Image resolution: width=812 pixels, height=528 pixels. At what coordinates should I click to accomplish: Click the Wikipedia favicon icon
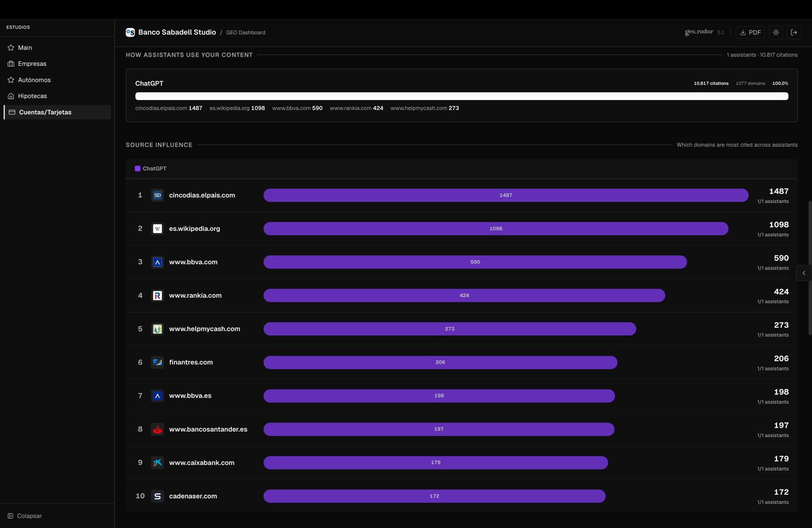point(157,229)
